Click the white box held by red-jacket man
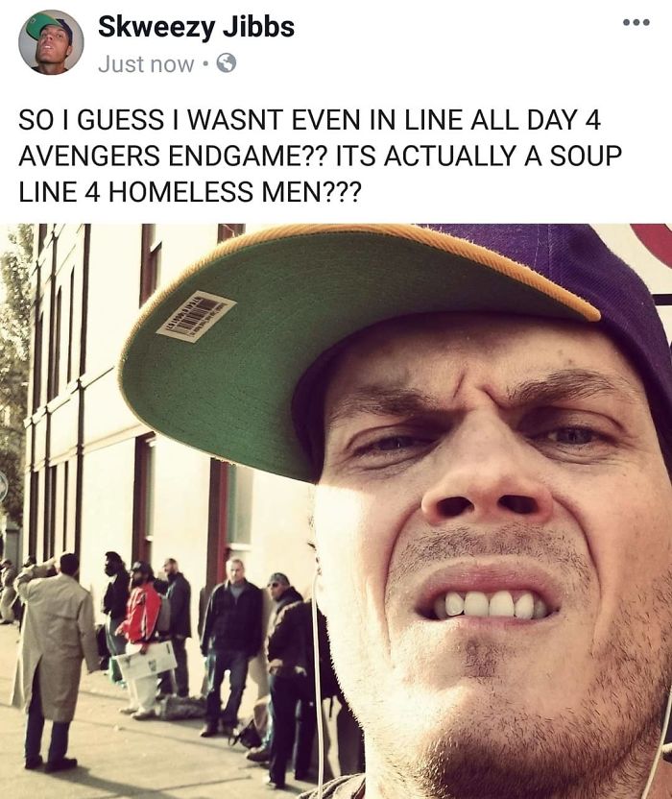 pyautogui.click(x=144, y=661)
